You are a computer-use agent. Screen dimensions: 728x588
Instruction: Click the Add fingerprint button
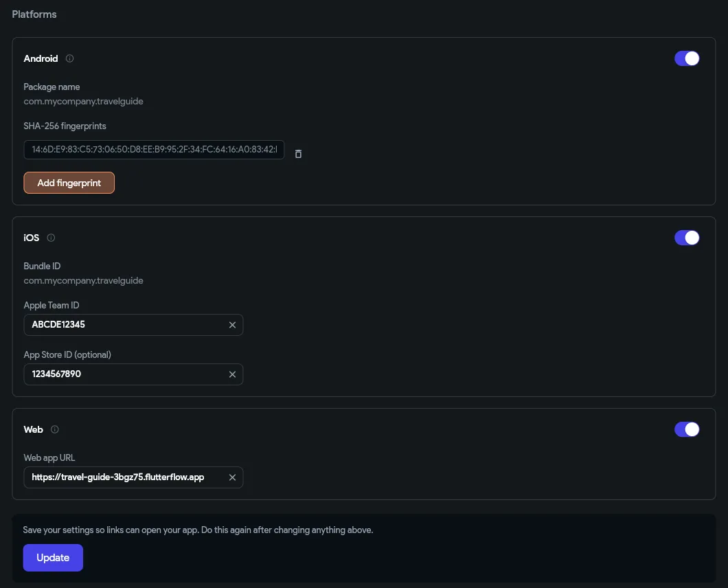pyautogui.click(x=69, y=183)
